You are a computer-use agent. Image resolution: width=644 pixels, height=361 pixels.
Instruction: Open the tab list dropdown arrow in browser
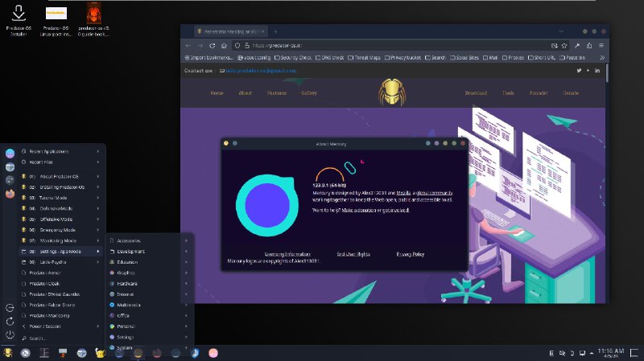[561, 31]
